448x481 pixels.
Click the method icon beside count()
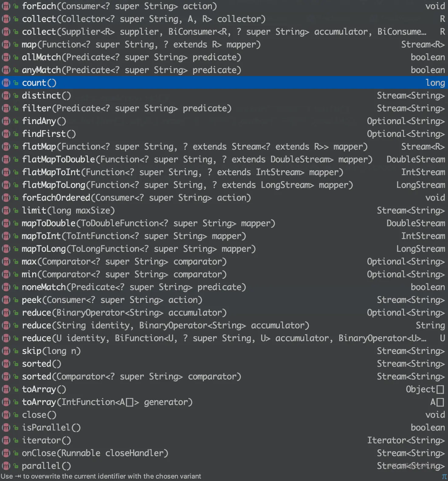coord(6,83)
